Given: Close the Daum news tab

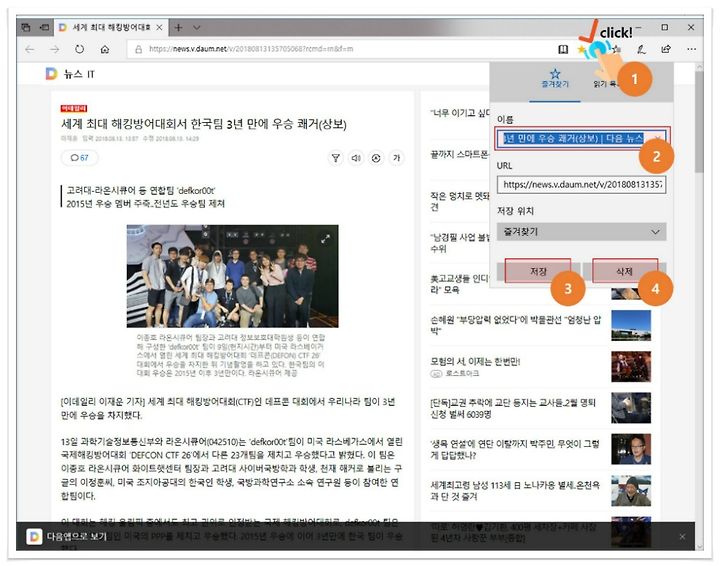Looking at the screenshot, I should [159, 28].
